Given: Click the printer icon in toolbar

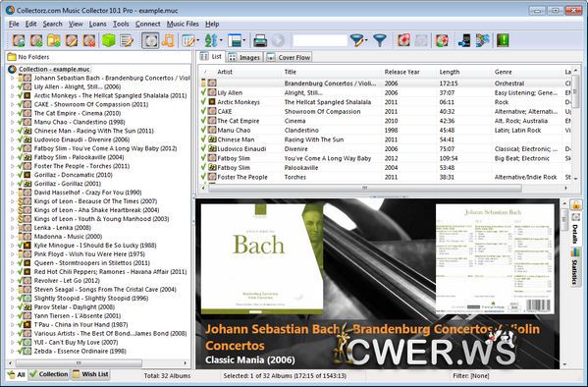Looking at the screenshot, I should pyautogui.click(x=260, y=40).
